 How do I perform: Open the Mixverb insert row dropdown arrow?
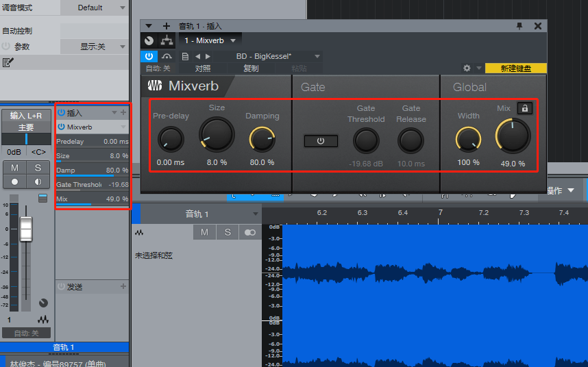[123, 127]
